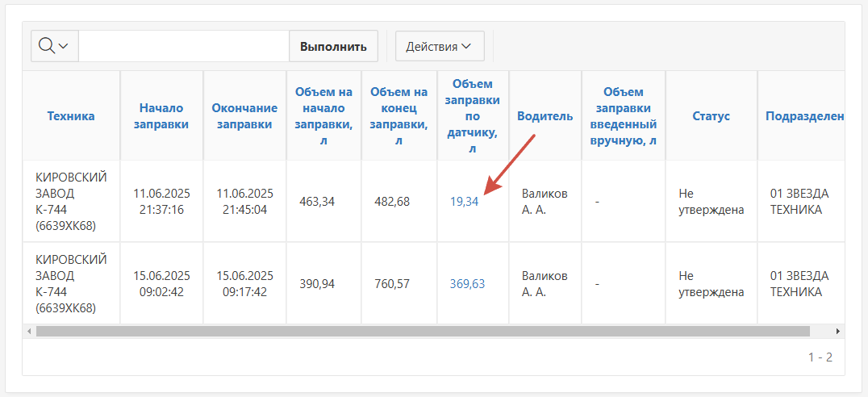
Task: Click the 11.06.2025 21:37:16 start time cell
Action: (161, 202)
